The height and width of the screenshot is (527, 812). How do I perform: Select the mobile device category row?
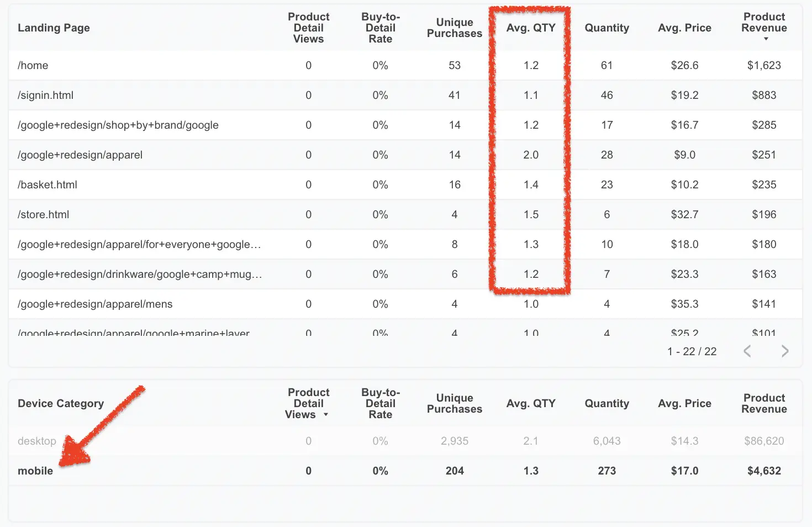point(405,471)
